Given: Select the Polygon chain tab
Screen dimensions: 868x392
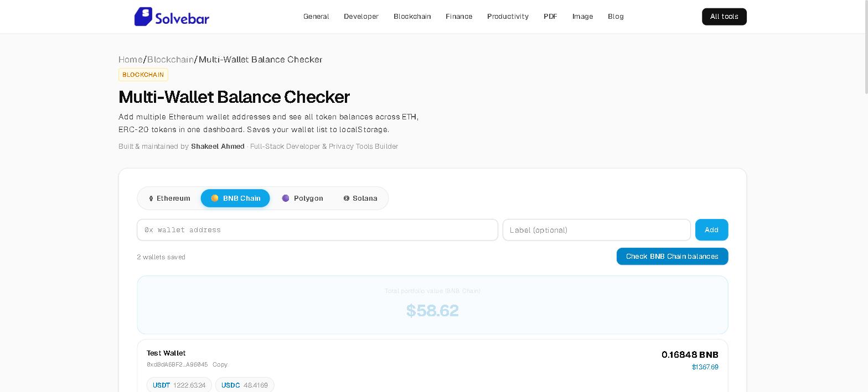Looking at the screenshot, I should tap(302, 198).
